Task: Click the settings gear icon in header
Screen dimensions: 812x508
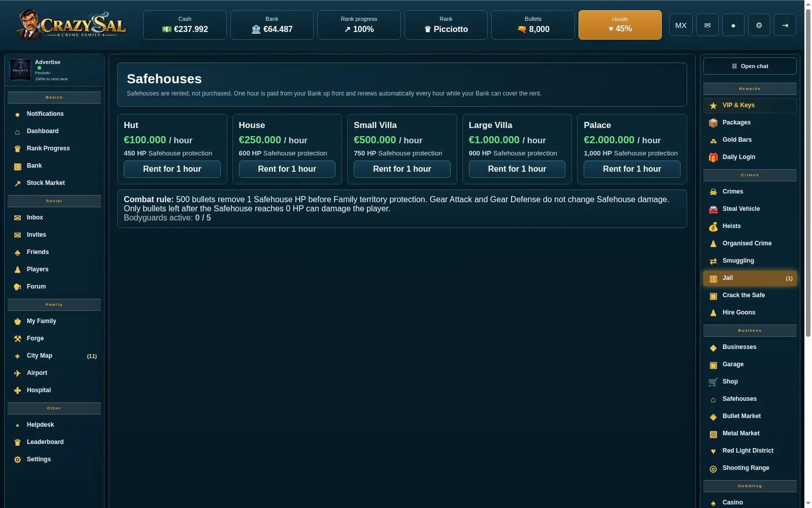Action: click(759, 25)
